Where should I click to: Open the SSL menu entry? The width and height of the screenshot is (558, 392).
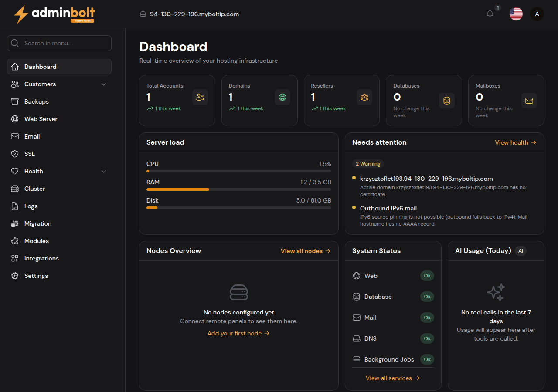click(59, 154)
